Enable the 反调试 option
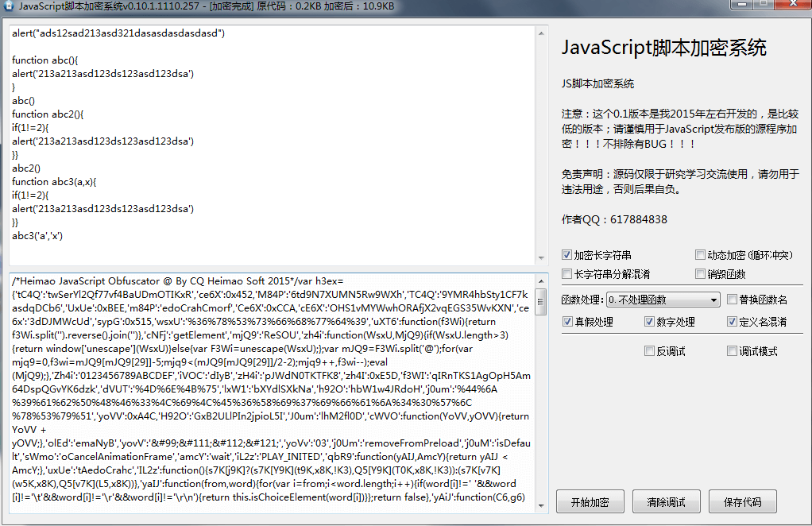 tap(649, 350)
